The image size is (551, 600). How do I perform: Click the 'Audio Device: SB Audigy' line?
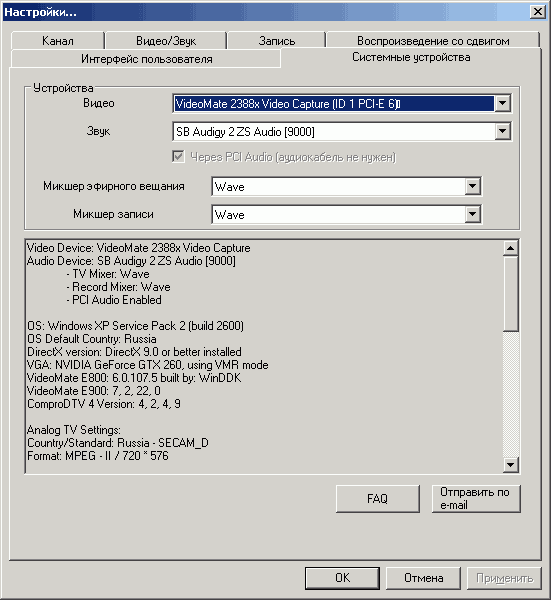pos(131,261)
